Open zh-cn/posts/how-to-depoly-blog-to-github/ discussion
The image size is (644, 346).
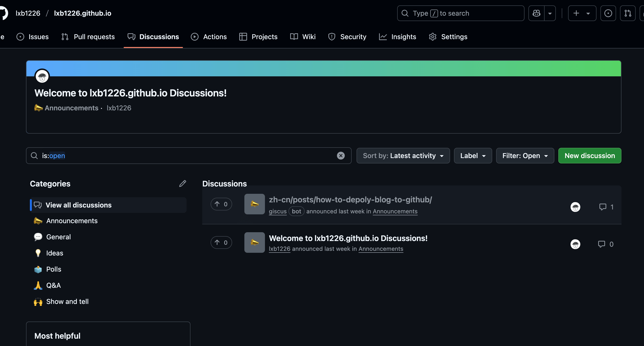350,200
